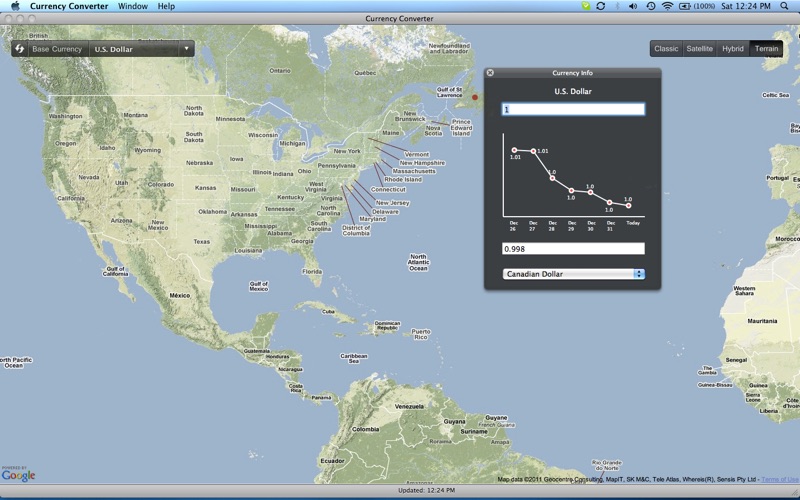Open the Window menu
Image resolution: width=800 pixels, height=500 pixels.
click(133, 6)
